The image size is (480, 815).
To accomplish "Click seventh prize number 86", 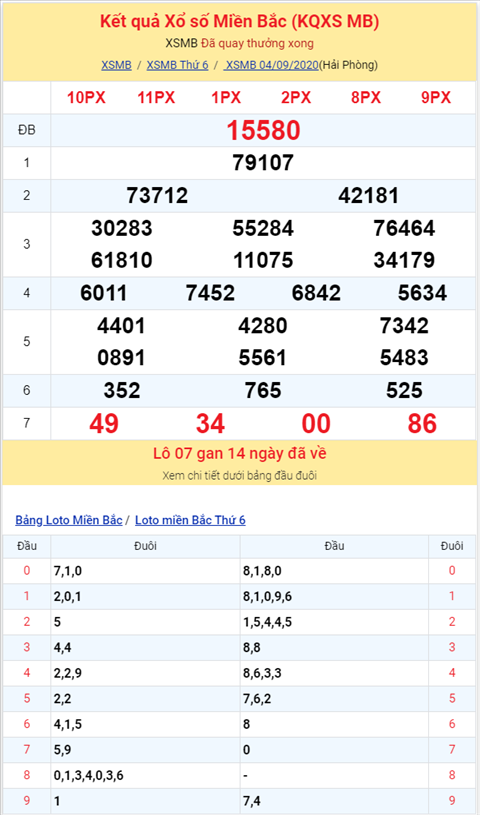I will pos(422,424).
